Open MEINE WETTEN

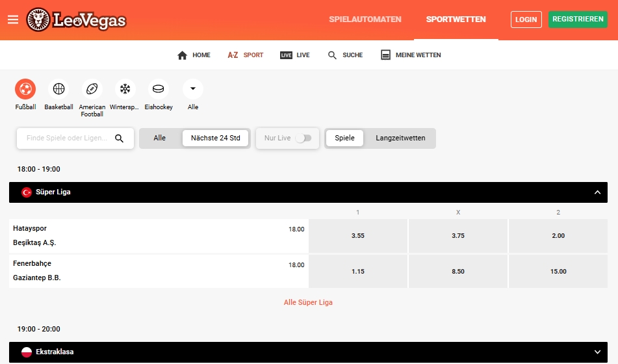pyautogui.click(x=411, y=55)
